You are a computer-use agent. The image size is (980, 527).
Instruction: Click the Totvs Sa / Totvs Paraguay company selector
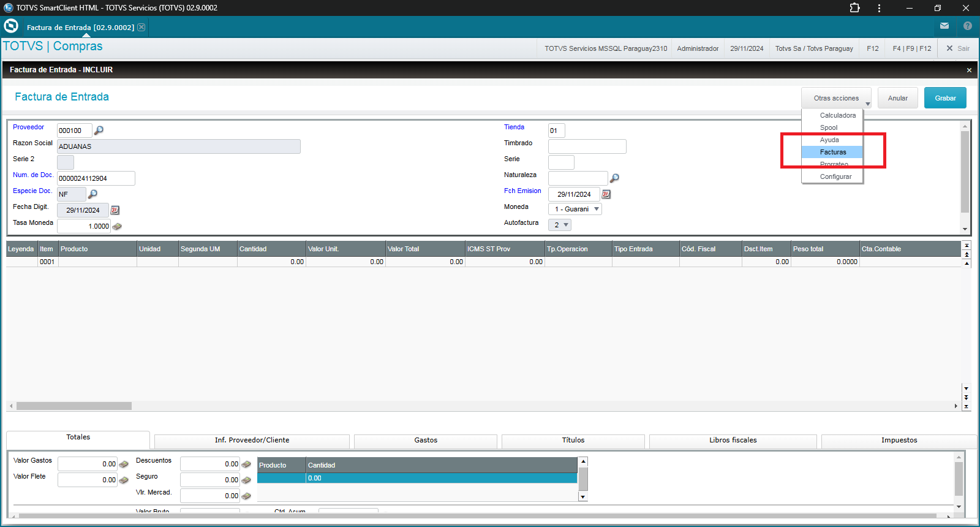point(814,48)
